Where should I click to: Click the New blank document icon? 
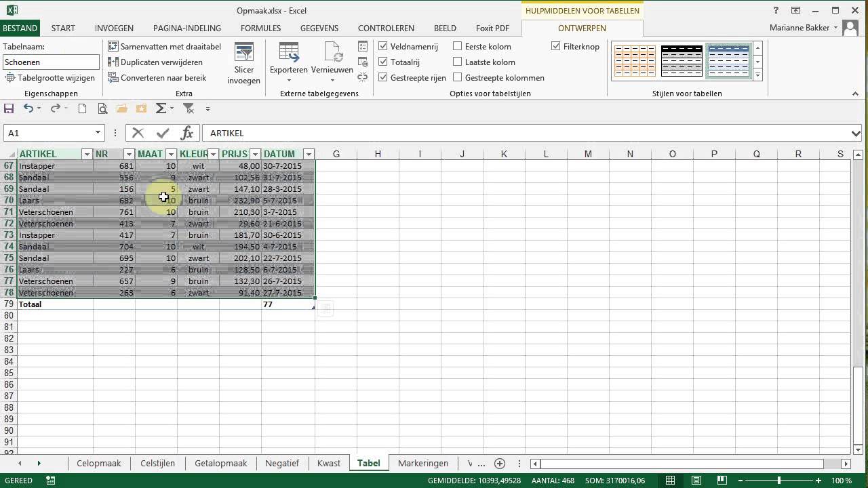coord(82,108)
